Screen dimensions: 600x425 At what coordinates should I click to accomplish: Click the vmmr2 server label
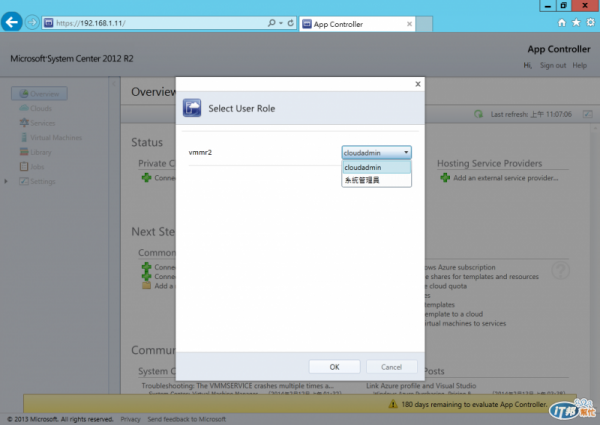point(200,152)
